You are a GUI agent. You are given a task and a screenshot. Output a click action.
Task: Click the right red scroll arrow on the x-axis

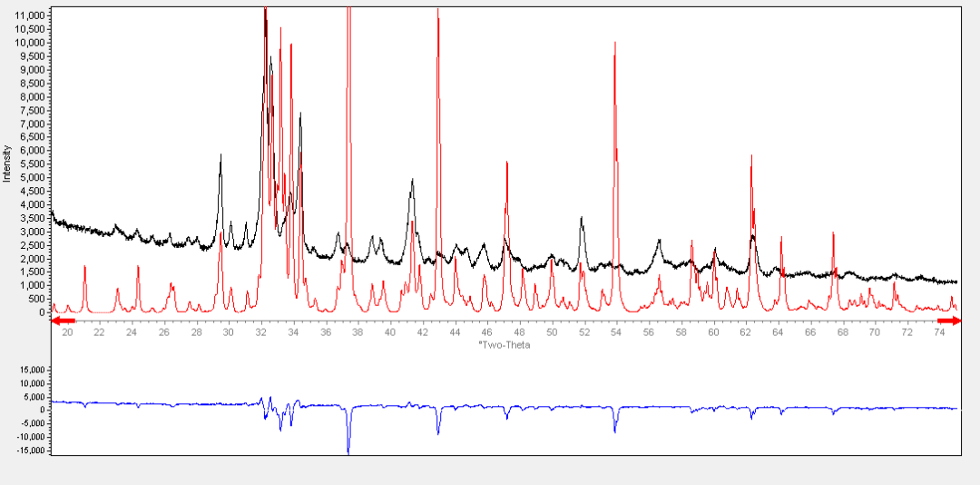[948, 321]
